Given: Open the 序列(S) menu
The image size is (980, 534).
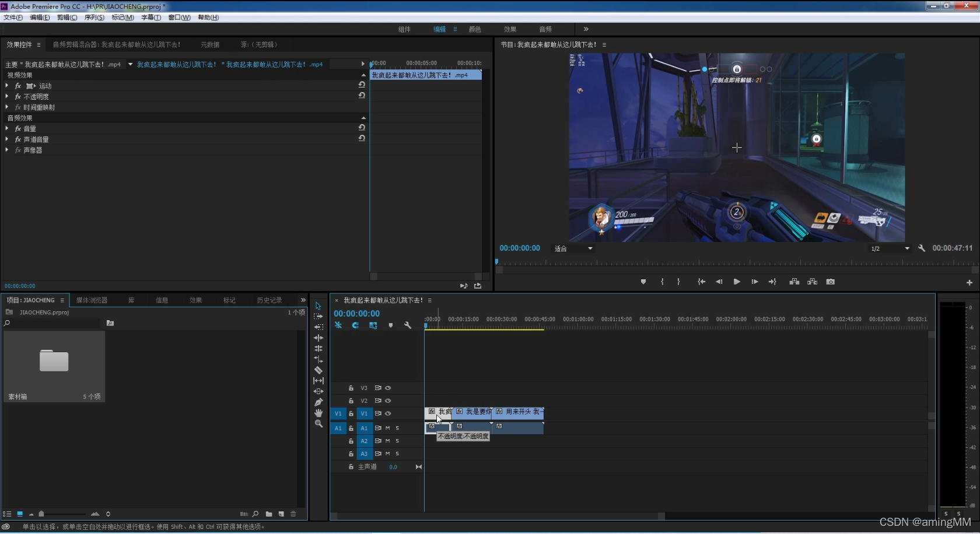Looking at the screenshot, I should pos(94,17).
